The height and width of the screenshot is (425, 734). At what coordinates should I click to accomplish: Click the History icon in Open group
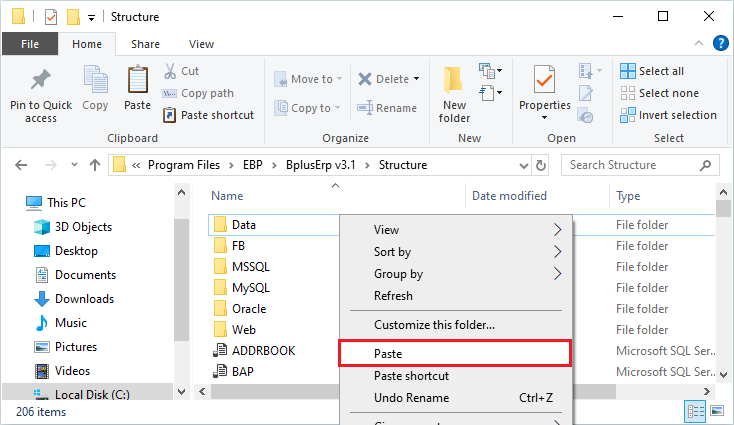tap(586, 115)
